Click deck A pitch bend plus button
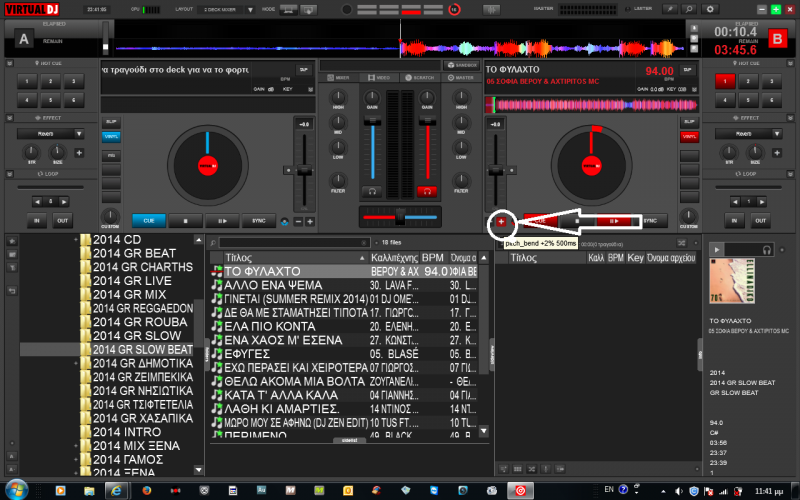 (x=310, y=221)
